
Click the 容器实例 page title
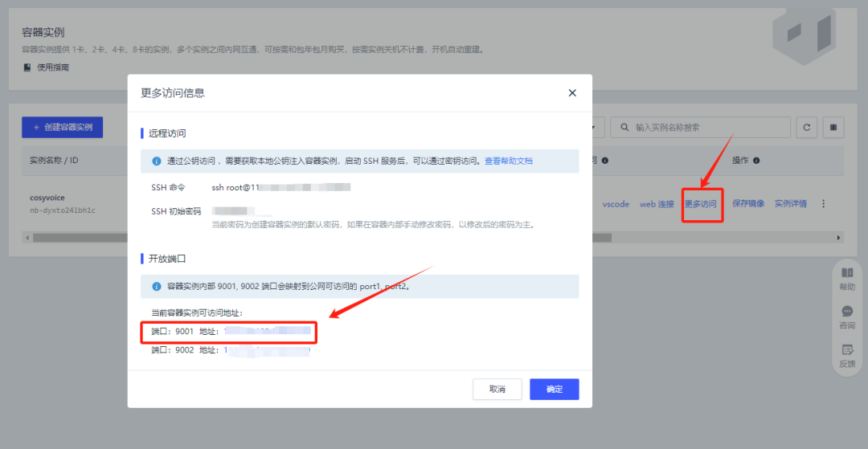43,33
